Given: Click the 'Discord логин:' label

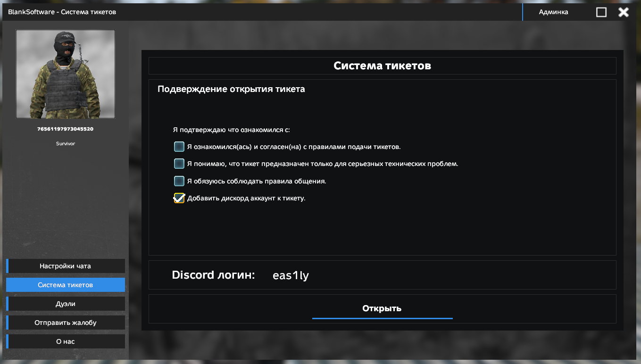Looking at the screenshot, I should pos(213,275).
